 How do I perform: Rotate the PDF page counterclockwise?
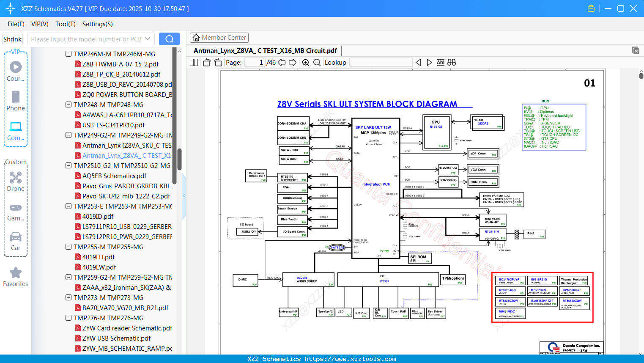click(207, 62)
